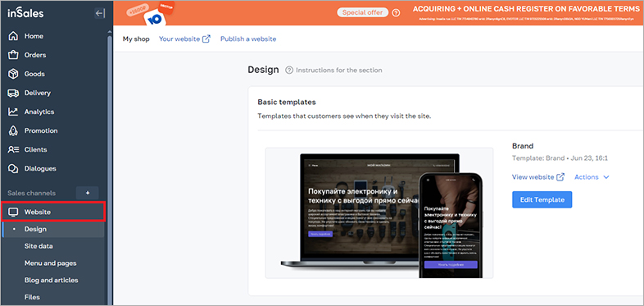Click the Home house icon
This screenshot has width=644, height=306.
[x=14, y=36]
